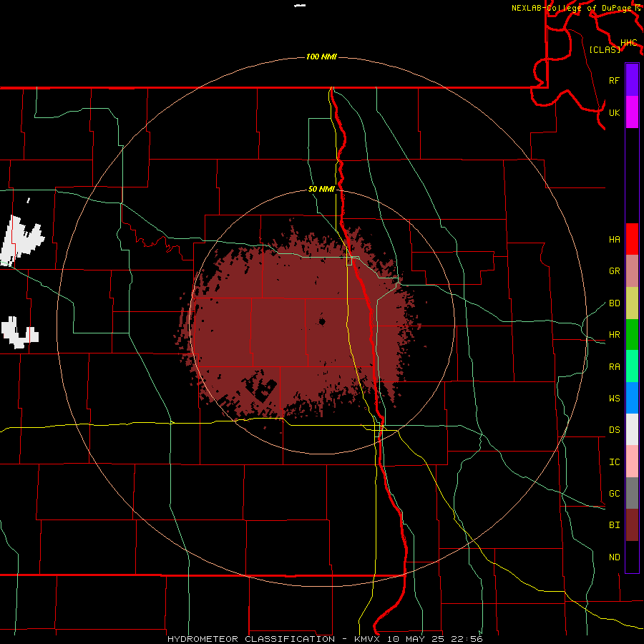This screenshot has width=644, height=644.
Task: Click the NEXLAB-College of DuPage text
Action: tap(572, 8)
